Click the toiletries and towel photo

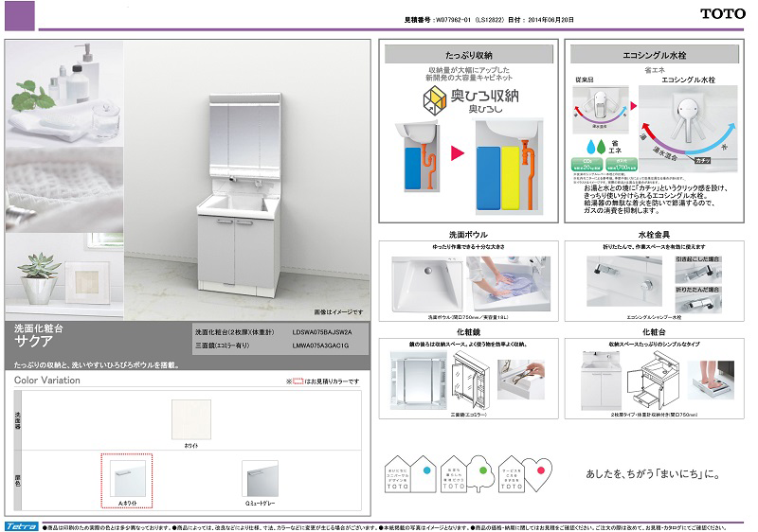[64, 93]
